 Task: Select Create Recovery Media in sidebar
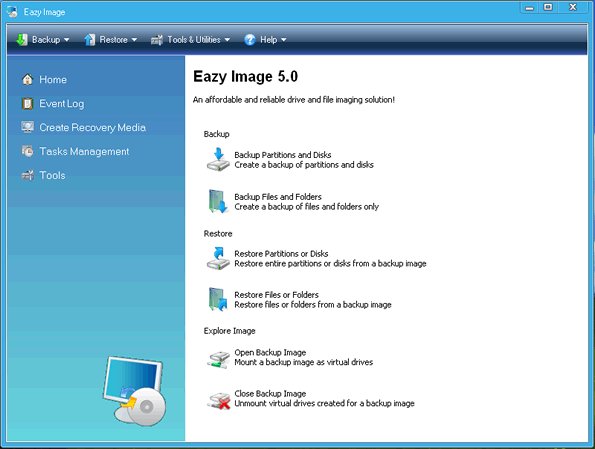pyautogui.click(x=93, y=128)
